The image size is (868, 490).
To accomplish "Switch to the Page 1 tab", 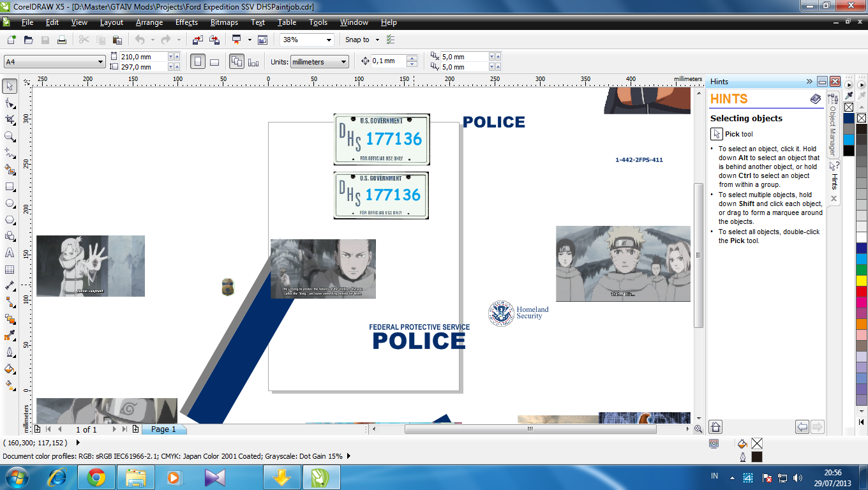I will [163, 429].
